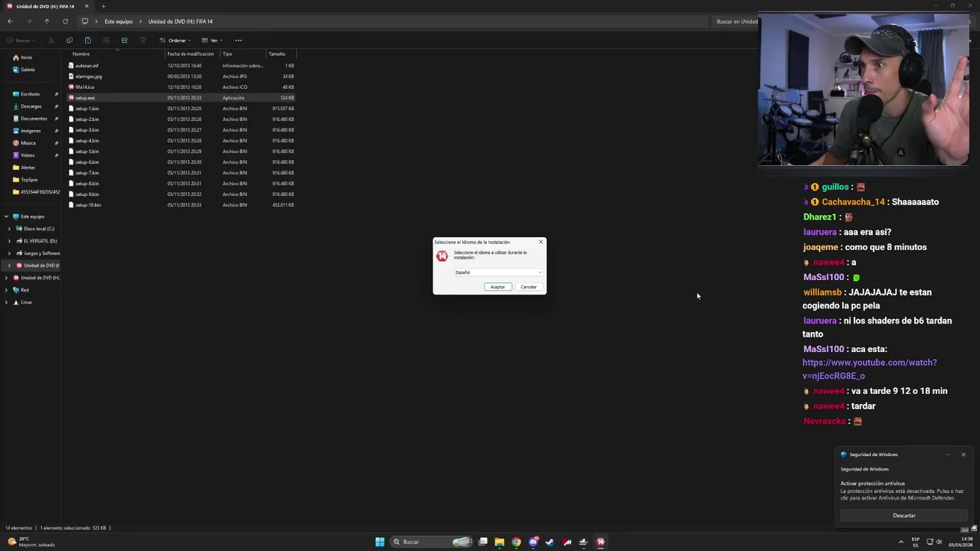Viewport: 980px width, 551px height.
Task: Expand Juegos y Software node
Action: tap(9, 253)
